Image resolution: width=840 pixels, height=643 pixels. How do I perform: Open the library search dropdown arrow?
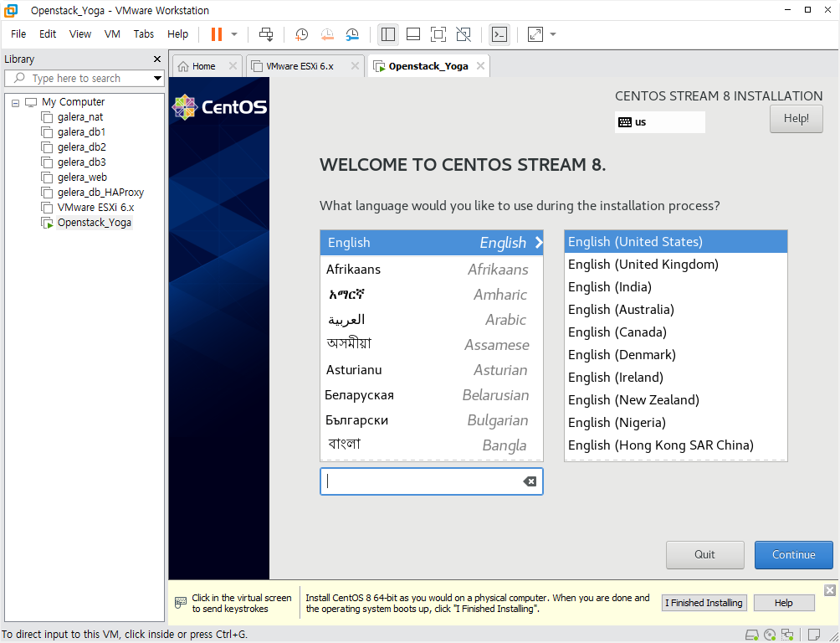[x=157, y=79]
